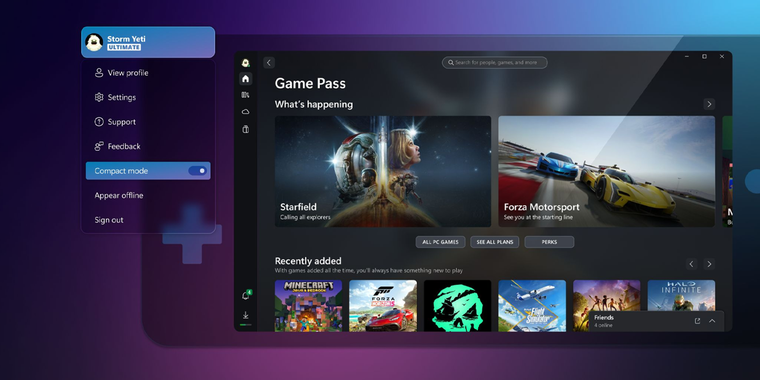Toggle the Compact mode switch
The width and height of the screenshot is (760, 380).
click(198, 171)
